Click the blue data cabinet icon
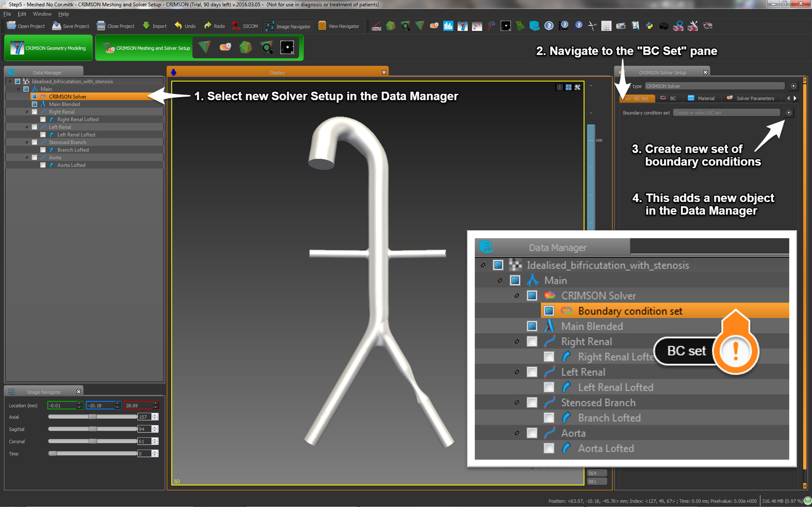Screen dimensions: 812x507 click(x=534, y=26)
